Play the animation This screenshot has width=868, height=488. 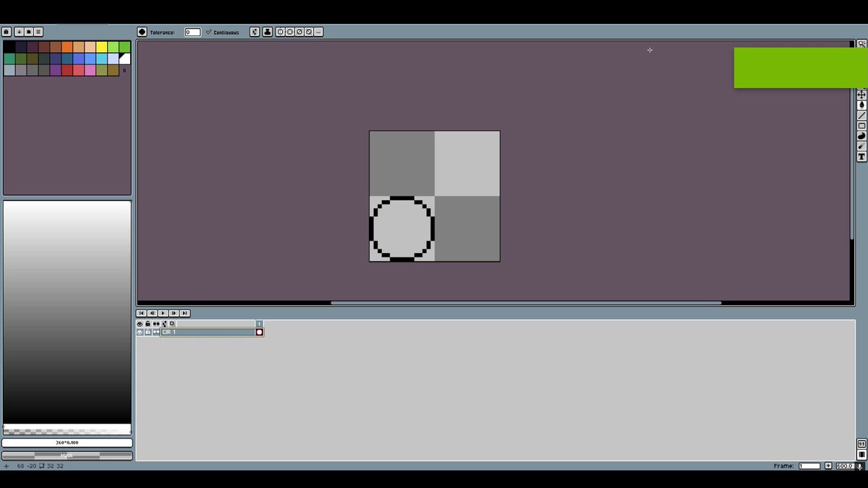(163, 313)
